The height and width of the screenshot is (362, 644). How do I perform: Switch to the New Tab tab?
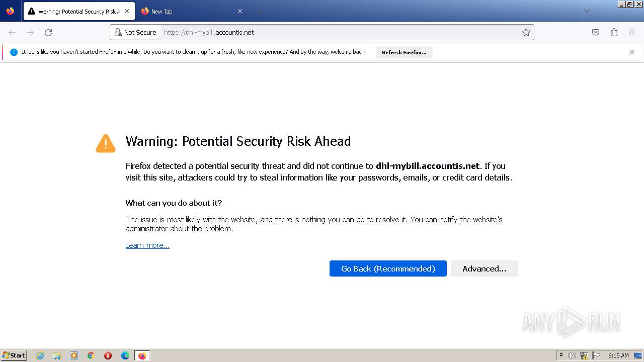tap(186, 11)
